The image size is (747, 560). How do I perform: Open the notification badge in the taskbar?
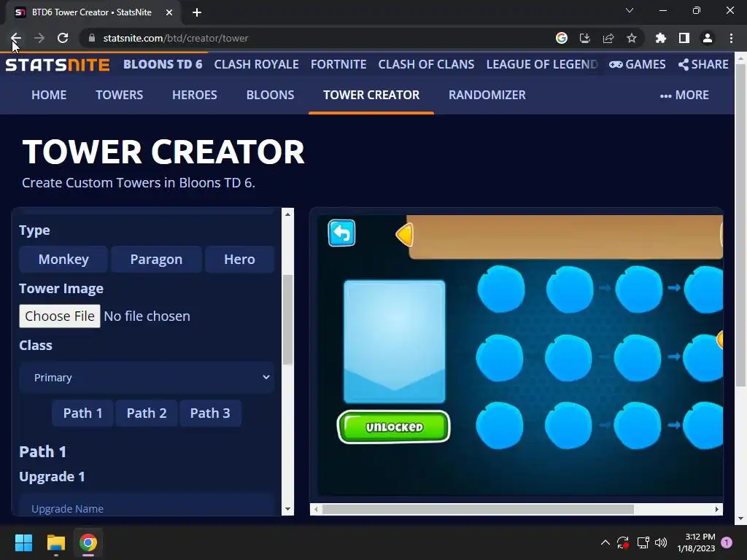[x=727, y=542]
